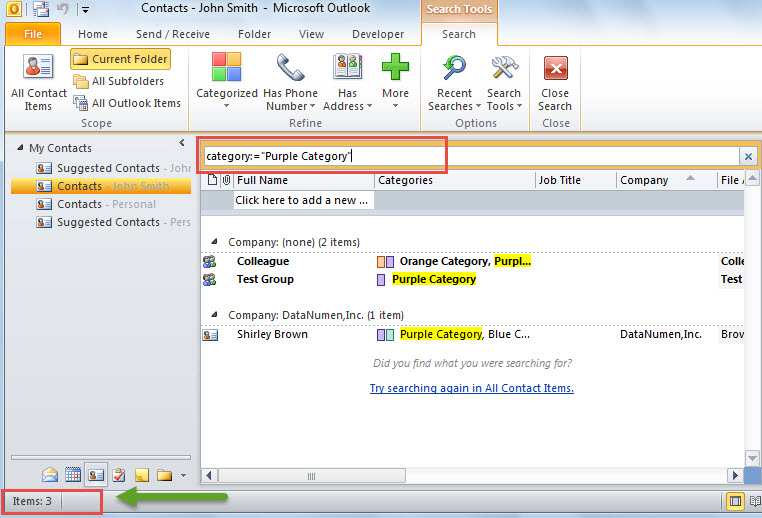Switch to the Send / Receive tab
This screenshot has width=762, height=518.
point(173,34)
